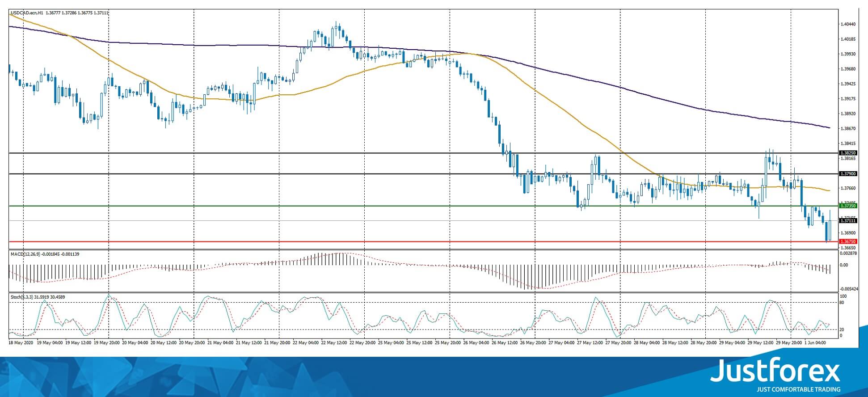Select the MACD(12,26,9) indicator label
The height and width of the screenshot is (397, 868).
(26, 254)
